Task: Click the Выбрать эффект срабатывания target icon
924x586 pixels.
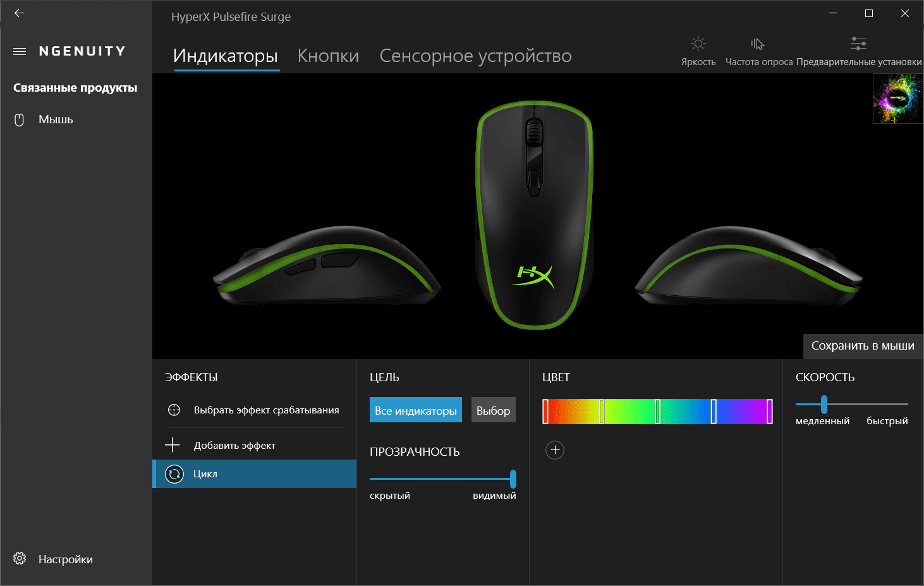Action: [174, 410]
